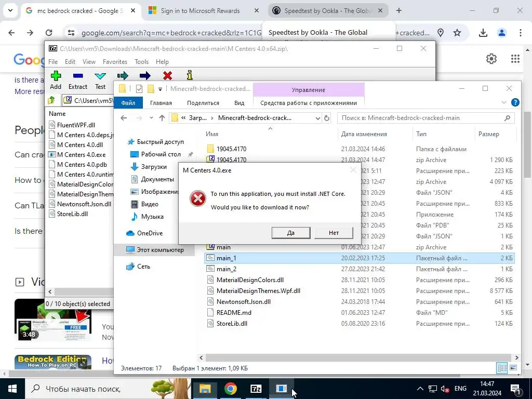Switch Explorer to details view icon
The height and width of the screenshot is (399, 532).
click(502, 368)
